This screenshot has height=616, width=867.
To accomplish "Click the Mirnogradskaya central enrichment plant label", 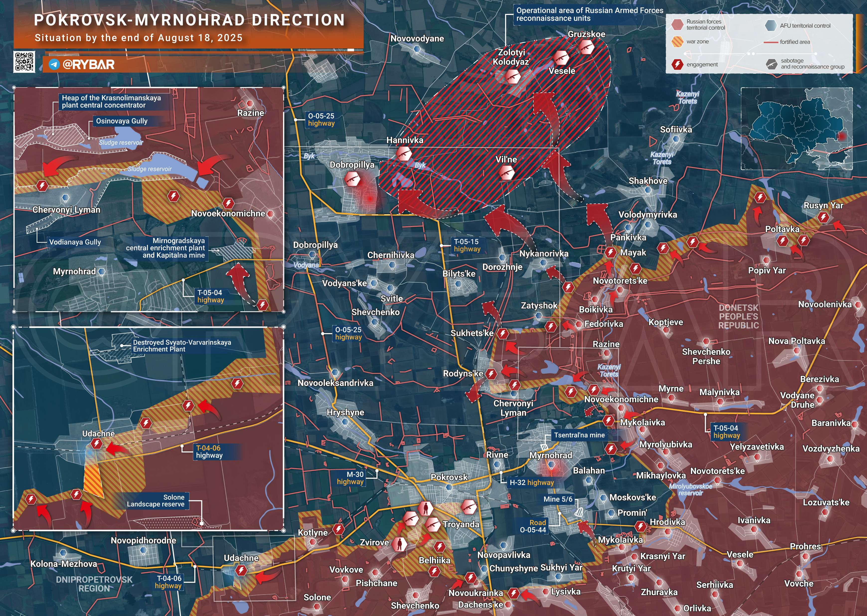I will tap(165, 248).
